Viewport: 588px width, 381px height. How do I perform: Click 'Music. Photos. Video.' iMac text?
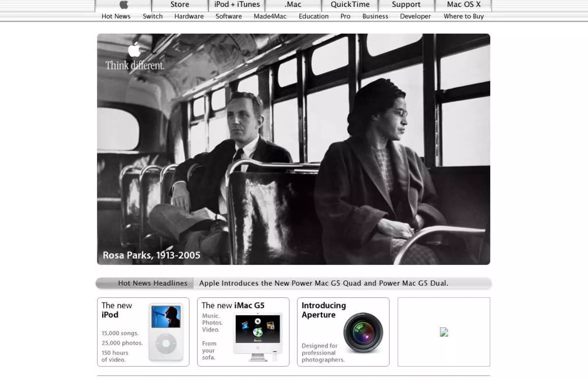[x=212, y=323]
